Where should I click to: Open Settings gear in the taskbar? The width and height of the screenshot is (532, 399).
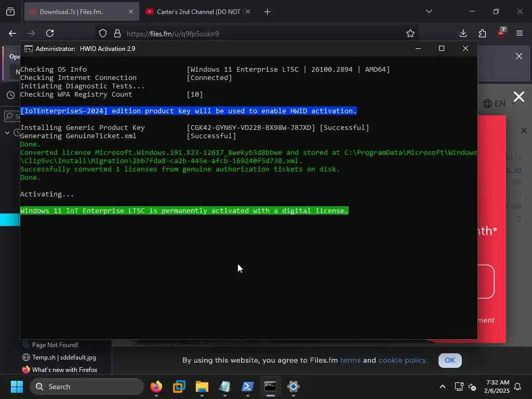[293, 387]
